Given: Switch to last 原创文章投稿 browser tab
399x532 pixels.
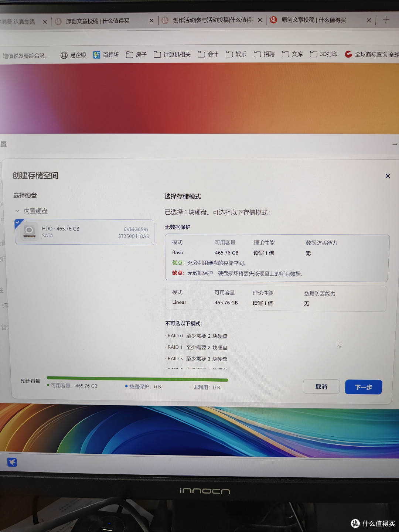Looking at the screenshot, I should [313, 20].
